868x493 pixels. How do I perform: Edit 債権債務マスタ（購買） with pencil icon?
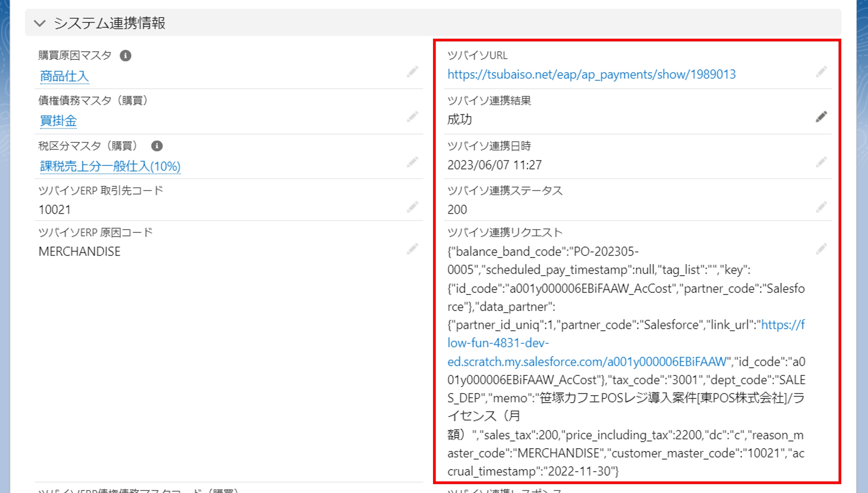pyautogui.click(x=412, y=117)
